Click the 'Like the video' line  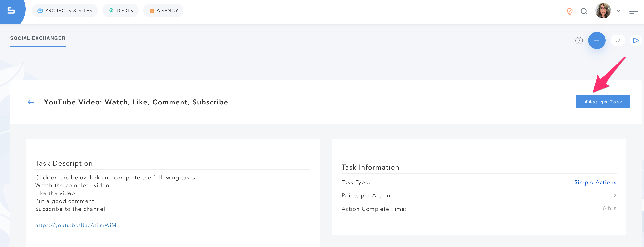point(55,193)
